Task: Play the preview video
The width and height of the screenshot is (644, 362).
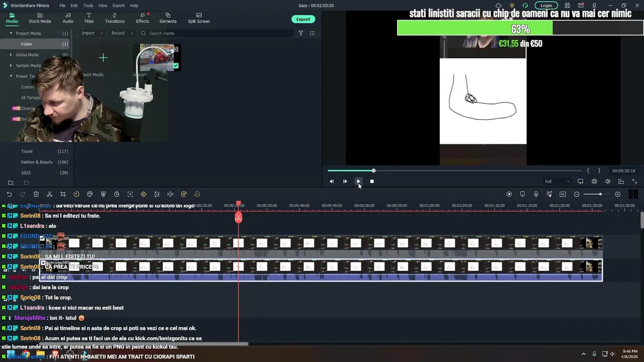Action: pos(358,182)
